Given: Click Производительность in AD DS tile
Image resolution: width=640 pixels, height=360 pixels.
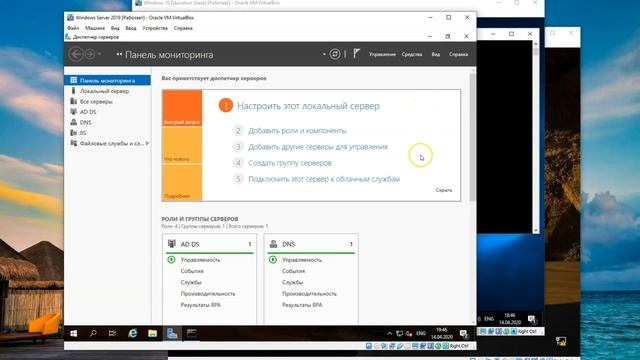Looking at the screenshot, I should (x=208, y=293).
